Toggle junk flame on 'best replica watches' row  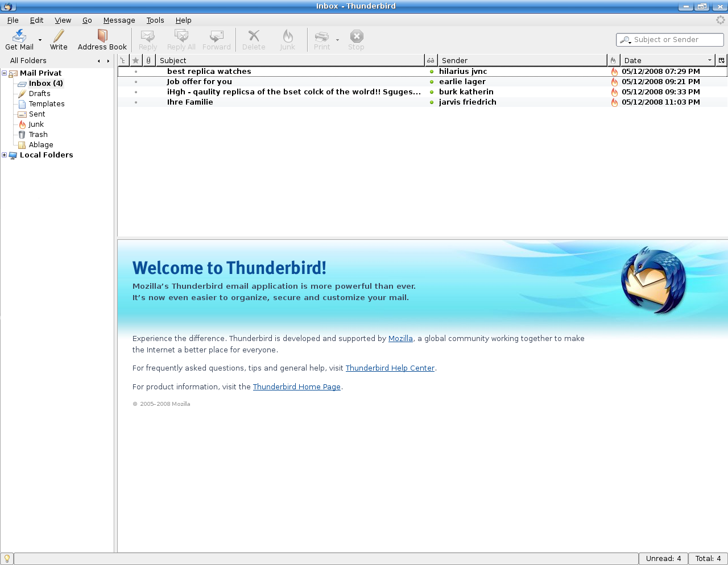tap(614, 72)
